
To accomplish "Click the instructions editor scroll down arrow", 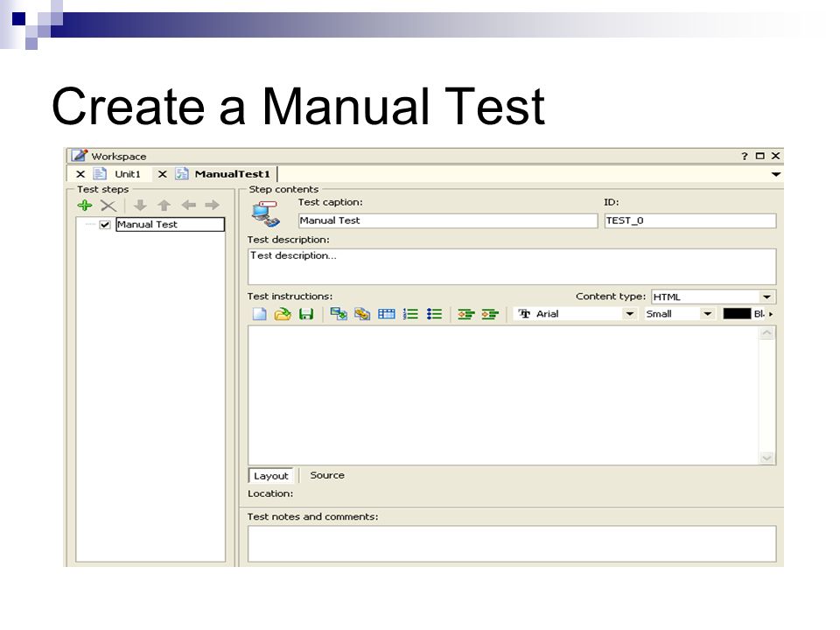I will click(x=767, y=458).
